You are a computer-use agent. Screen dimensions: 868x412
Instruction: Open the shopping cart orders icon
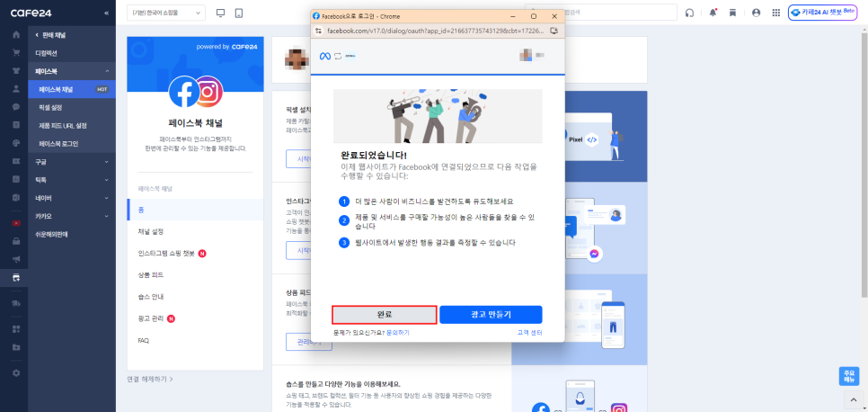click(x=16, y=53)
